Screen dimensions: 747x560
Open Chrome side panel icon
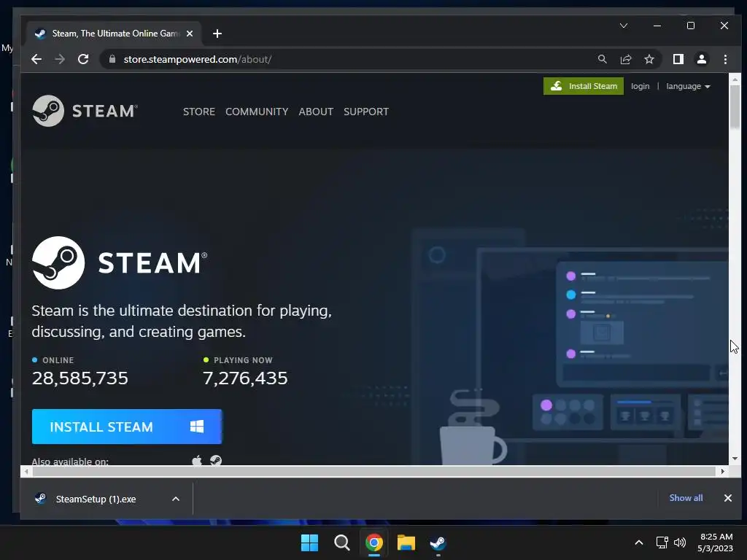[x=678, y=59]
